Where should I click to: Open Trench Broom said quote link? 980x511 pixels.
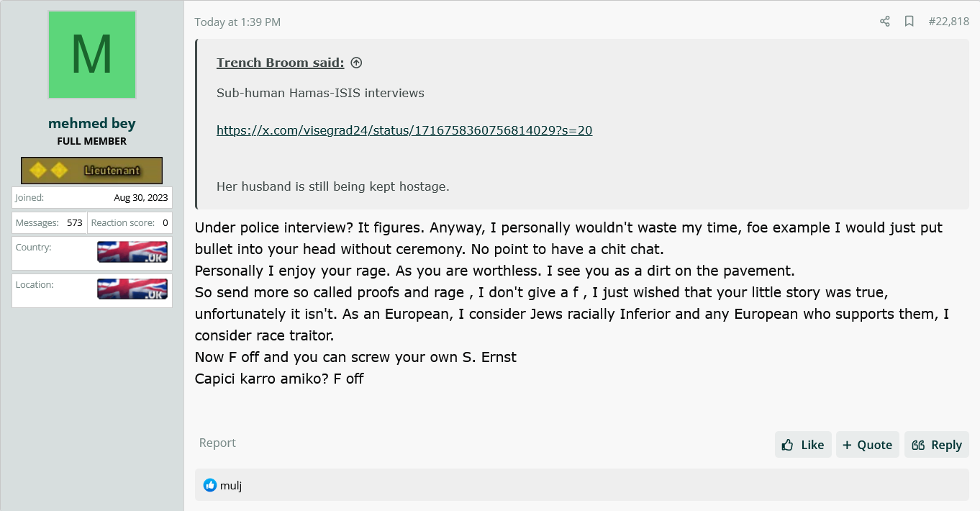(281, 63)
